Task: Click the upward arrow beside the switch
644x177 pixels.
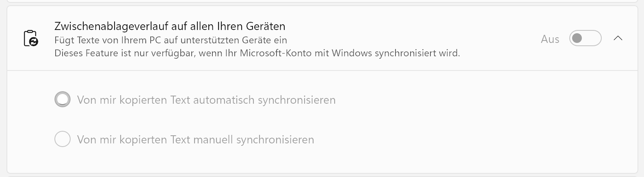Action: click(x=618, y=38)
